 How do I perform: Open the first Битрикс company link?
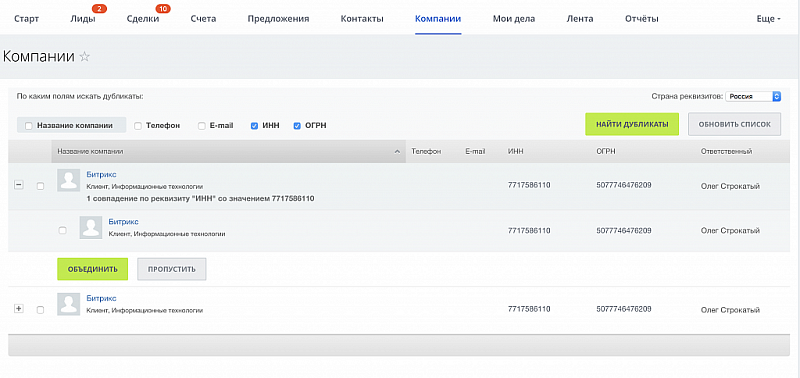[x=102, y=174]
